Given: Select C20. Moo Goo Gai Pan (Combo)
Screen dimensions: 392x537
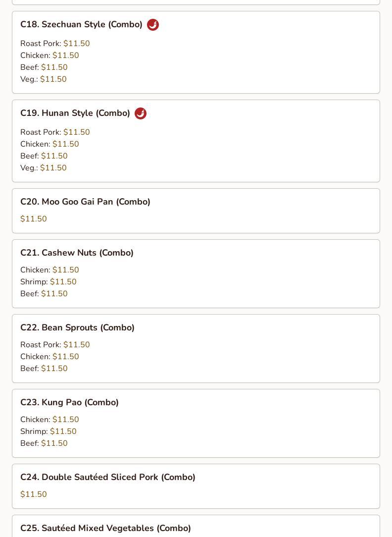Looking at the screenshot, I should [196, 211].
